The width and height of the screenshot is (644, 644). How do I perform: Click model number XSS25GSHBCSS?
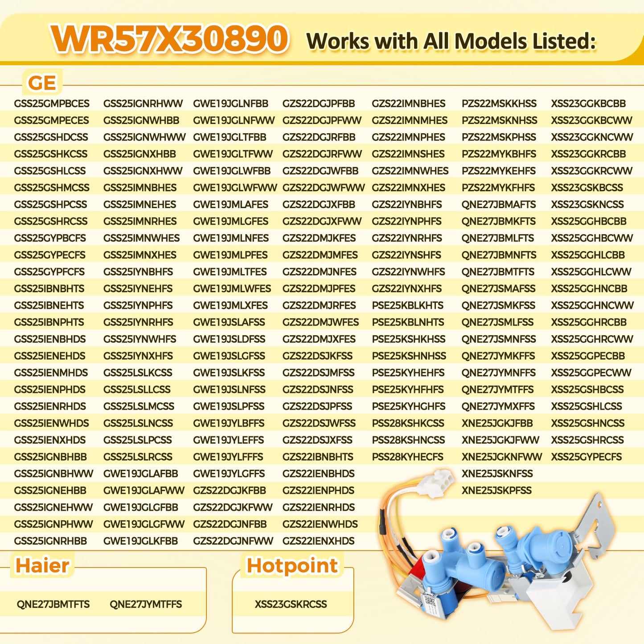(587, 389)
